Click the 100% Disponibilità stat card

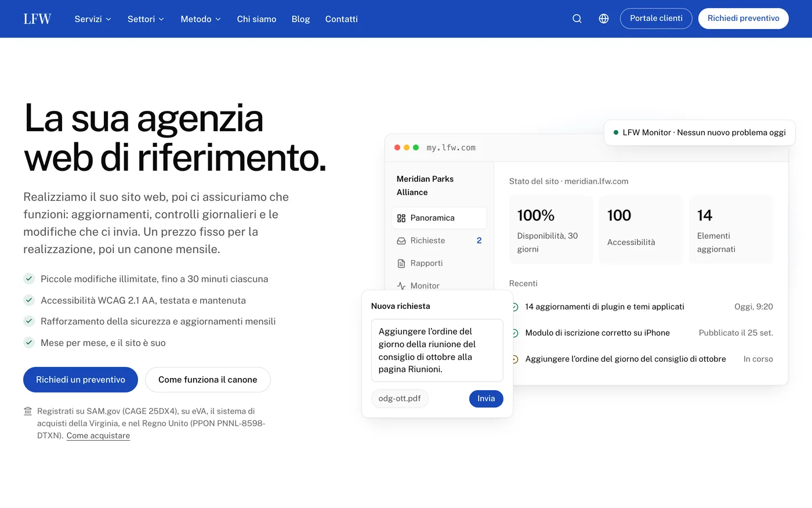551,230
